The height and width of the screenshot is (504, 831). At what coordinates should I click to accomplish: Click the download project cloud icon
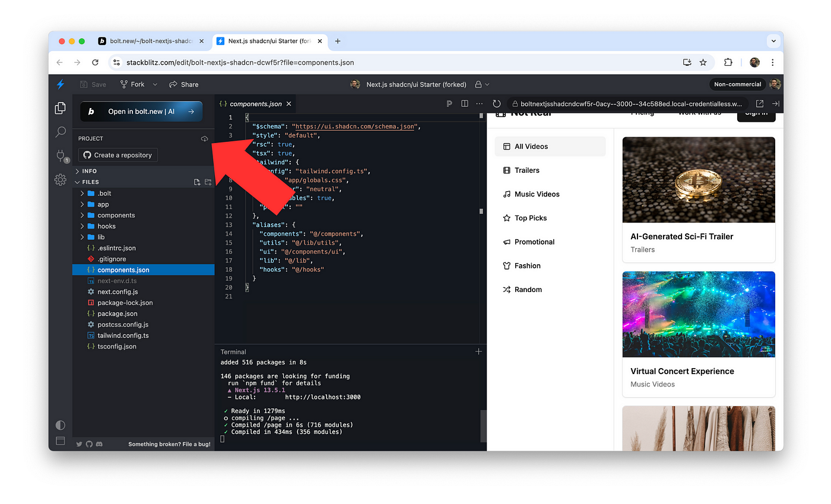[204, 138]
